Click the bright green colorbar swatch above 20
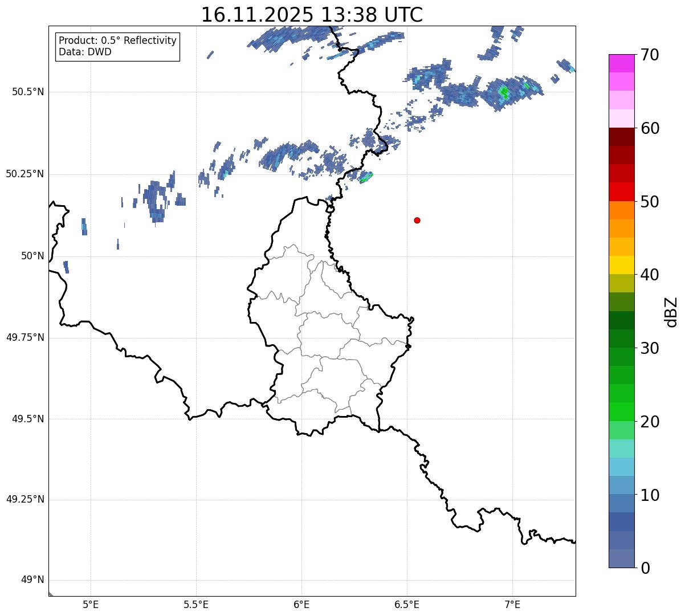Viewport: 685px width, 616px height. [x=621, y=411]
